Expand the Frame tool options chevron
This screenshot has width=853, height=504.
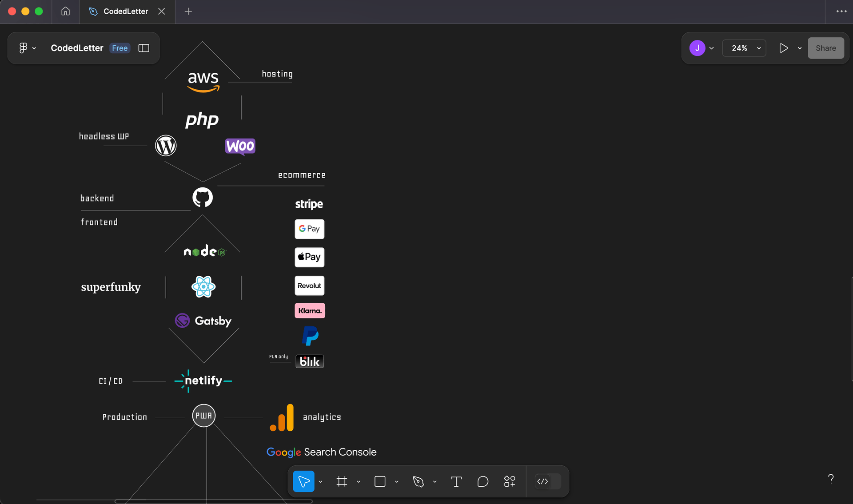click(x=359, y=481)
